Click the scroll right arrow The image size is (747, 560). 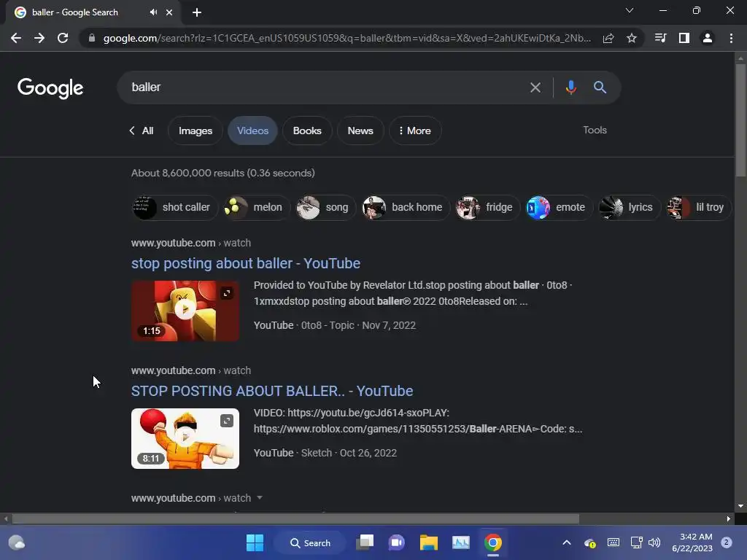[729, 518]
